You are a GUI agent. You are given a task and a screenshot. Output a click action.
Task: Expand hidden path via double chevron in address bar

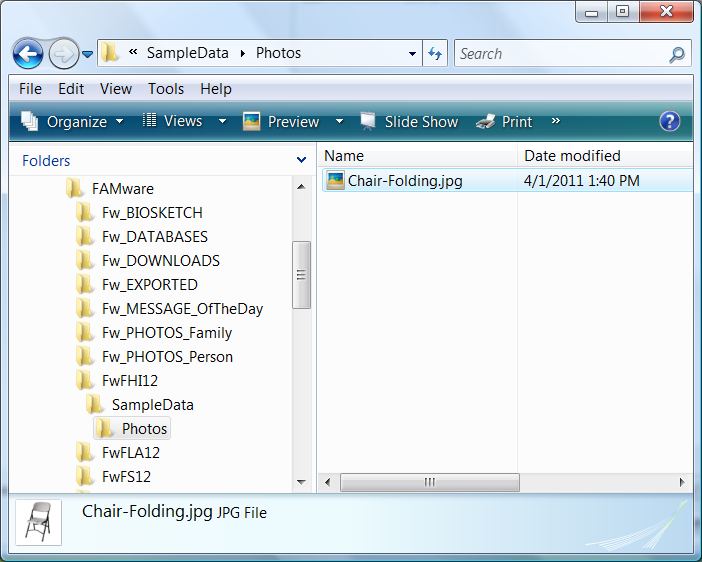click(x=133, y=52)
